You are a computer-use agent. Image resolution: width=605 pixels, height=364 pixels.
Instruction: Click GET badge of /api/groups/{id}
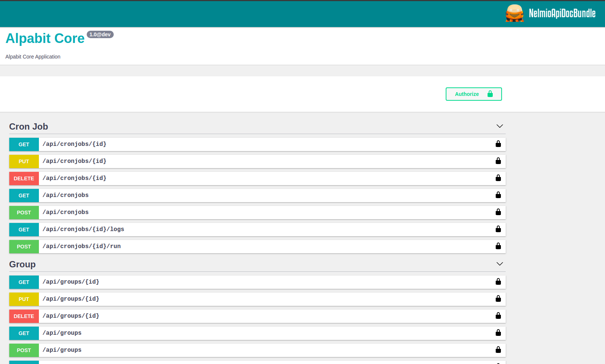click(24, 282)
